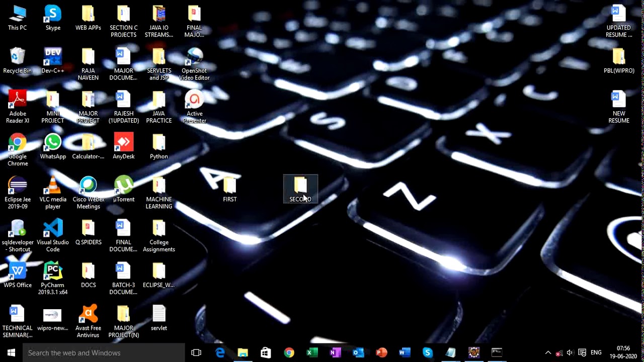Viewport: 644px width, 362px height.
Task: Select the VLC media player shortcut
Action: click(x=53, y=193)
